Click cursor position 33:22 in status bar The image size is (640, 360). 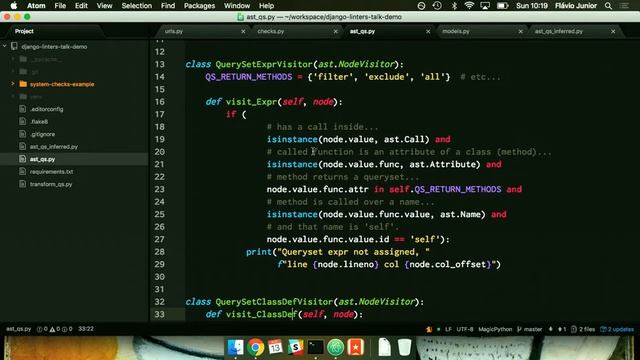click(x=86, y=329)
